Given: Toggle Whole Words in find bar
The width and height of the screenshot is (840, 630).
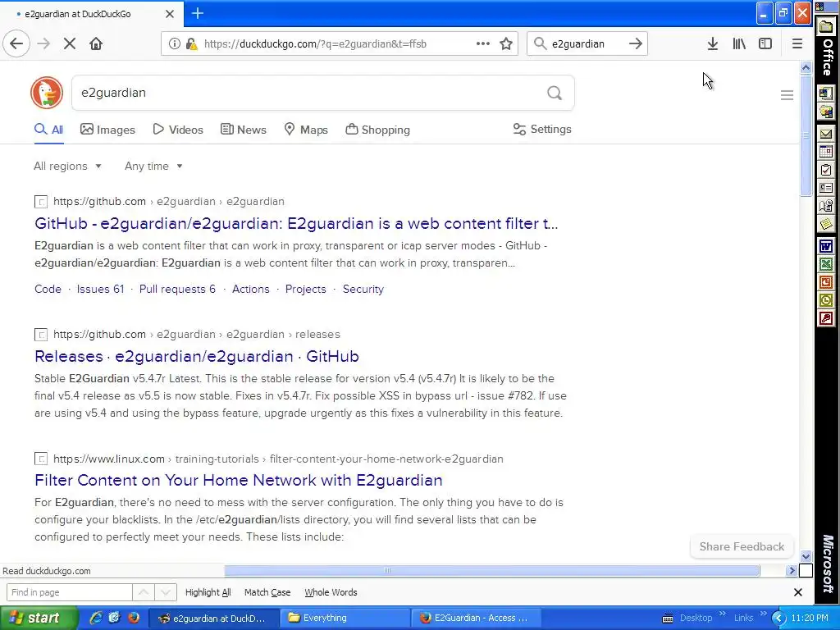Looking at the screenshot, I should pos(331,592).
